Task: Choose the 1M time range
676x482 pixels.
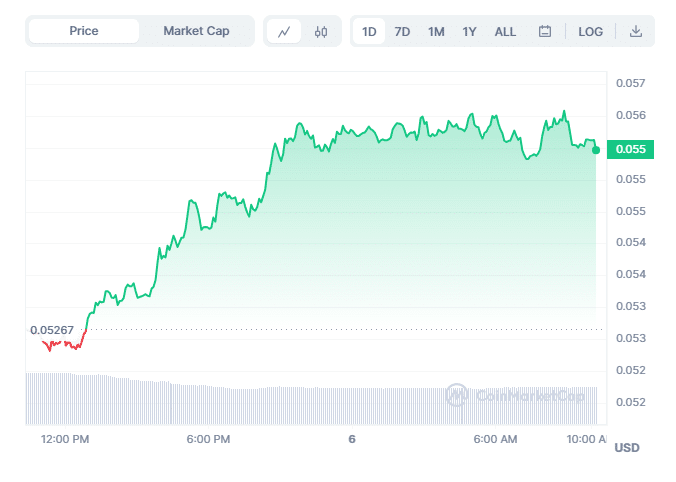Action: (436, 31)
